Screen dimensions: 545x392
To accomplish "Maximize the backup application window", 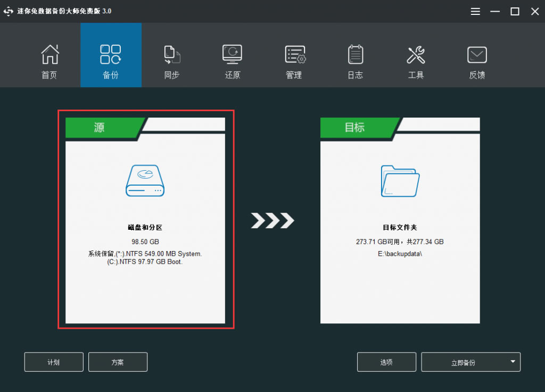I will 515,12.
